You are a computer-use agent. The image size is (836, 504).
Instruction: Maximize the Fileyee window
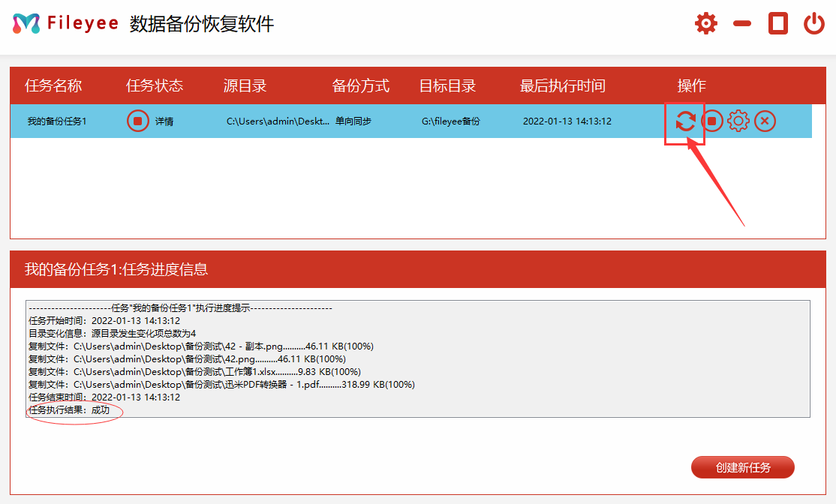(x=777, y=23)
